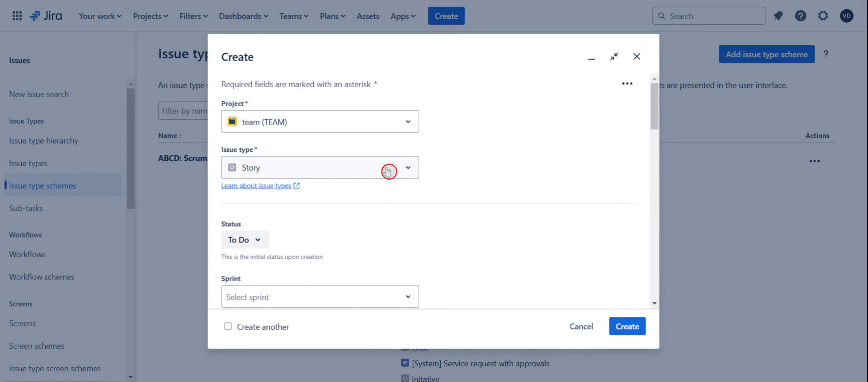Click the blue Create button in the dialog footer
This screenshot has width=868, height=382.
(627, 326)
